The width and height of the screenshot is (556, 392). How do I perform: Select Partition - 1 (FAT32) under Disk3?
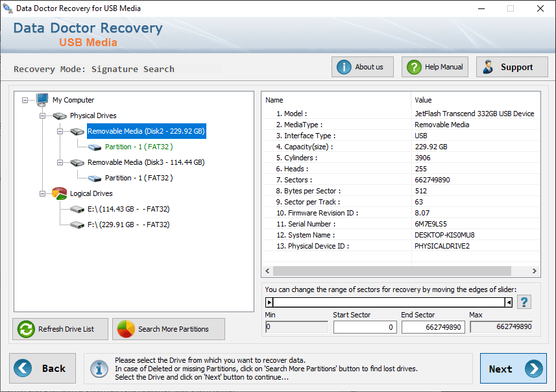click(x=139, y=178)
